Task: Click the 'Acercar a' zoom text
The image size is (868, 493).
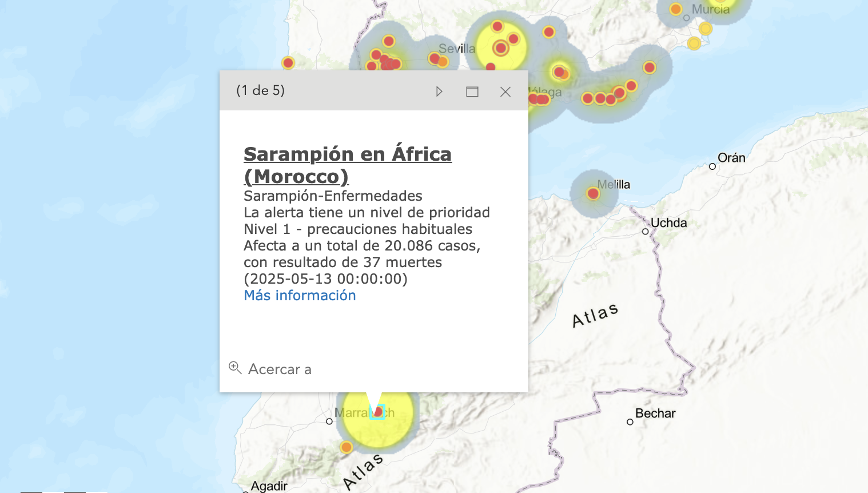Action: [280, 369]
